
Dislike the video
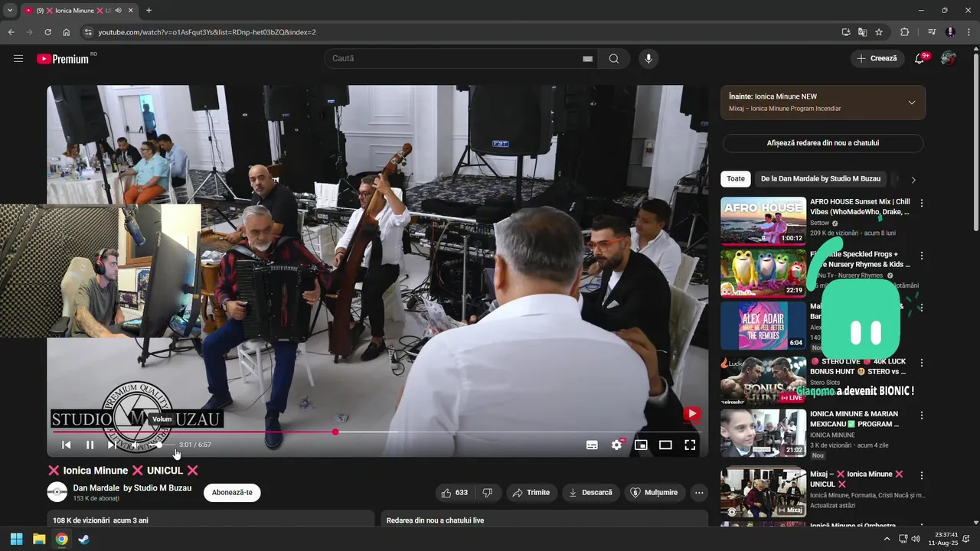point(488,493)
